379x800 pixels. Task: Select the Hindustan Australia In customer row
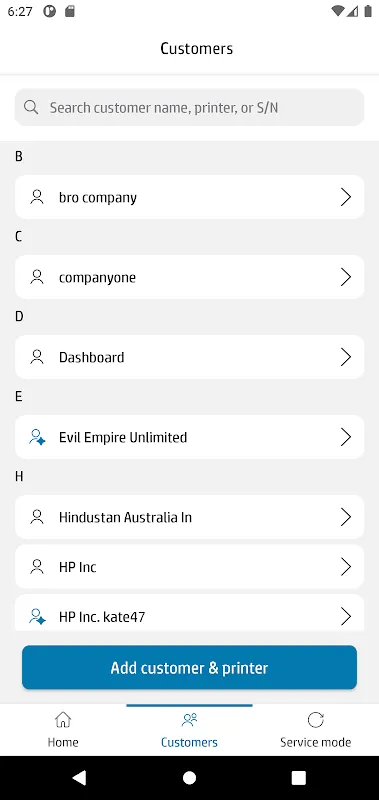click(x=189, y=517)
